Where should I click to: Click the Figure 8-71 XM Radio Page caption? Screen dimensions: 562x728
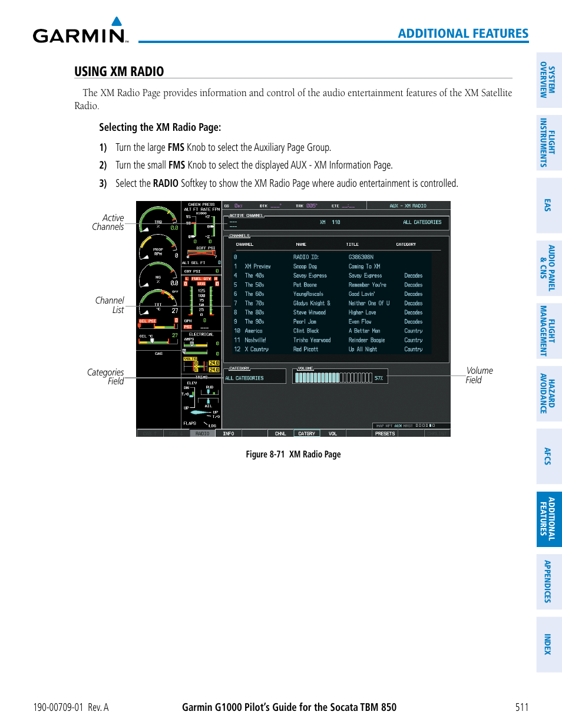point(293,454)
